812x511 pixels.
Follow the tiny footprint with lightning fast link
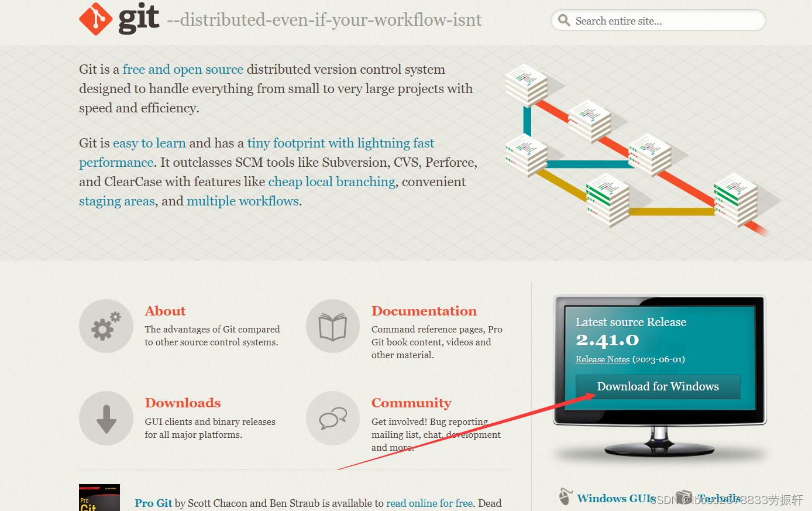[x=340, y=143]
